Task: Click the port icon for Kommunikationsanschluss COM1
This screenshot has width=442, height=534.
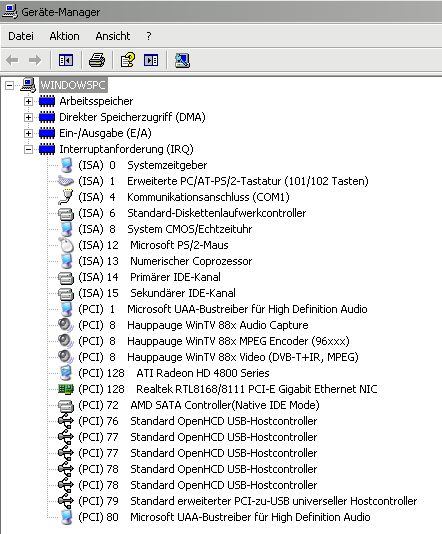Action: [66, 197]
